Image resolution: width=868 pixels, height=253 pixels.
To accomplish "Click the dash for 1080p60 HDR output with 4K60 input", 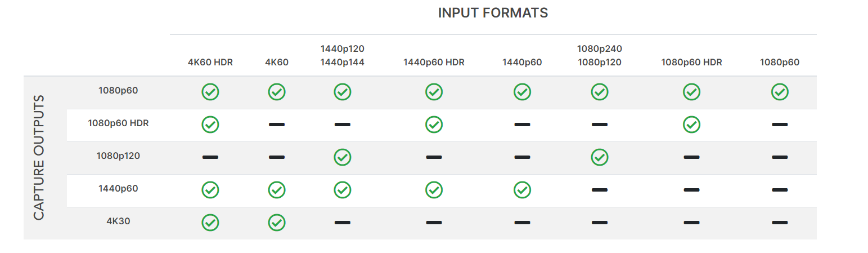I will tap(277, 125).
